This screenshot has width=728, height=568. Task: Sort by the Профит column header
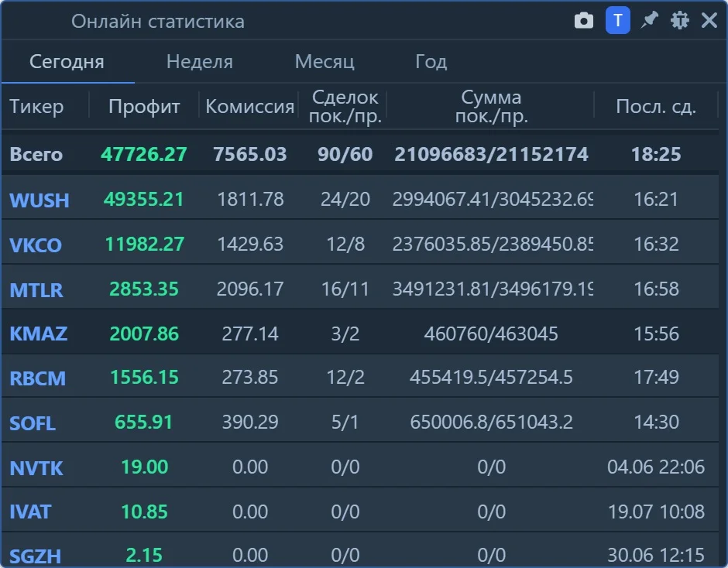144,107
